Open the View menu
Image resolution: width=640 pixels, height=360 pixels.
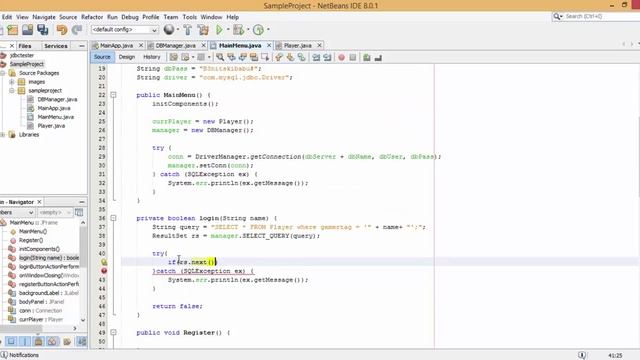tap(22, 17)
